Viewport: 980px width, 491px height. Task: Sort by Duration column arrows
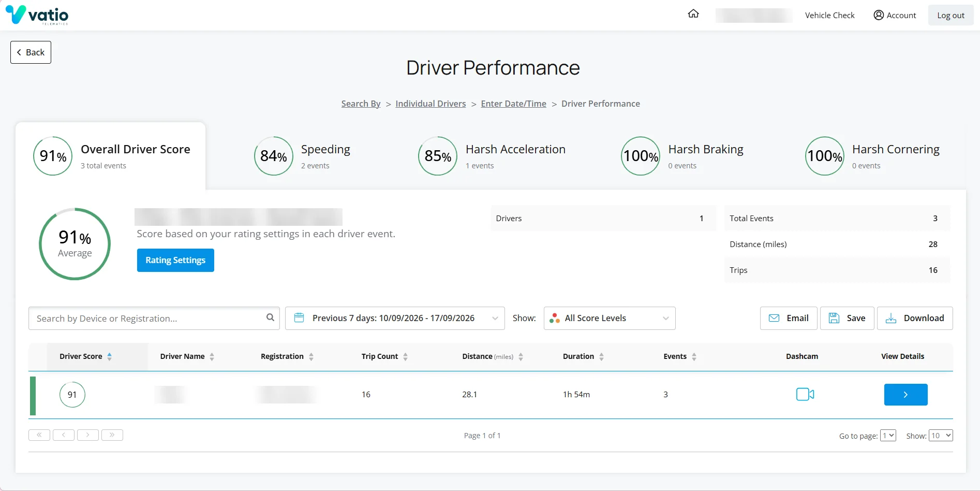point(601,356)
